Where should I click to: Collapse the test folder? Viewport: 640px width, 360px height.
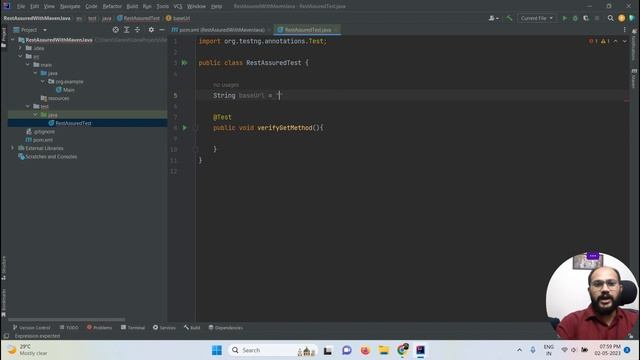[x=28, y=106]
